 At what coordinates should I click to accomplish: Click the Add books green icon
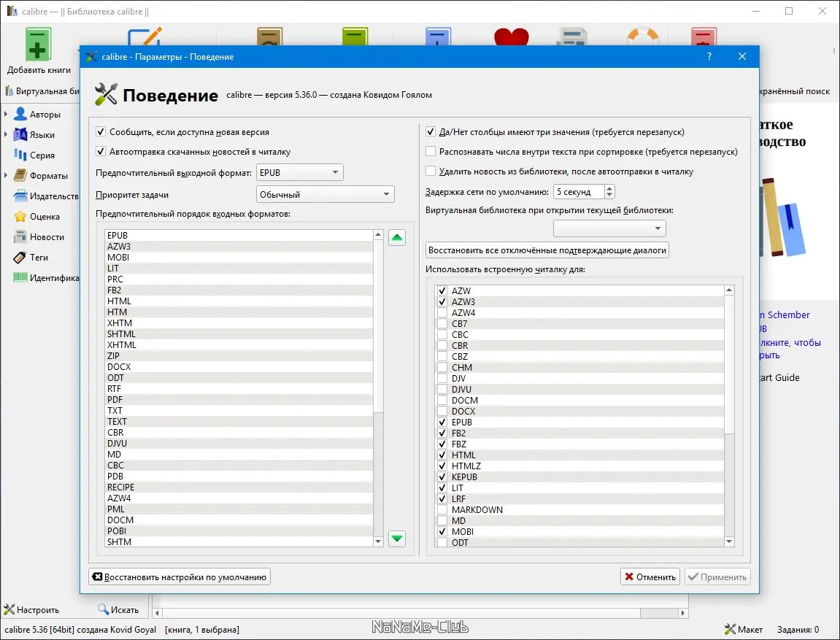[x=37, y=44]
